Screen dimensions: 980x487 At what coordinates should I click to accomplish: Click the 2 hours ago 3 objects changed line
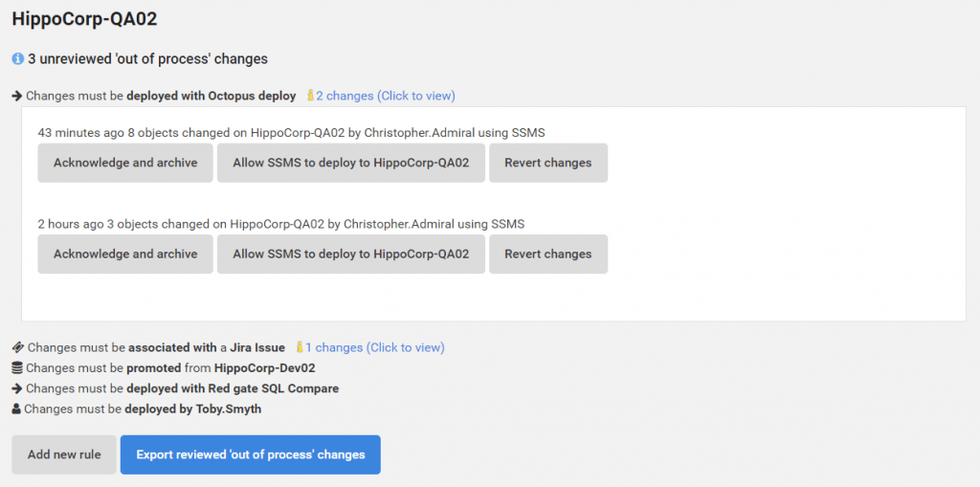(281, 224)
